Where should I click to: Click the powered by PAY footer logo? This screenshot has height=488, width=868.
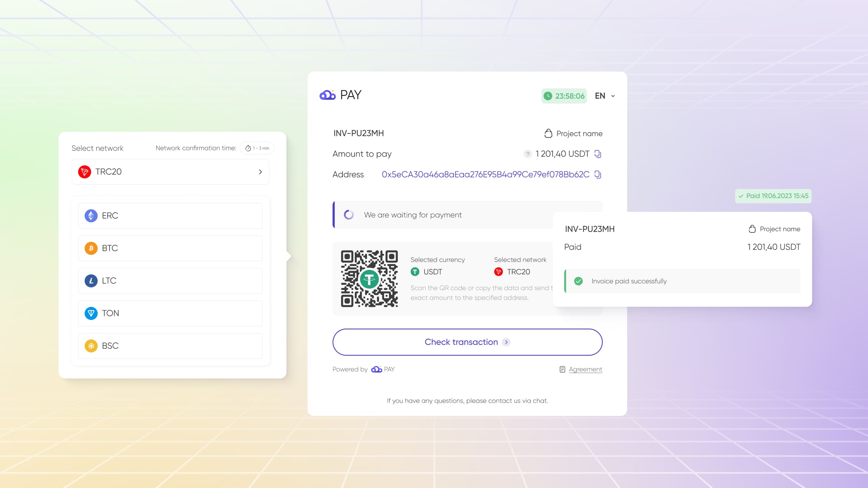(382, 369)
